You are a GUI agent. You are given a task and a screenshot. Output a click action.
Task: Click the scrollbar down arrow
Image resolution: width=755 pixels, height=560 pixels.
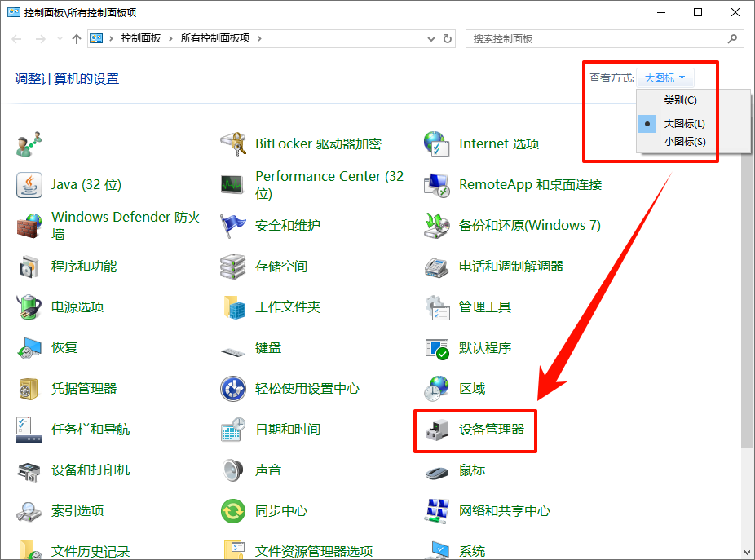(748, 553)
